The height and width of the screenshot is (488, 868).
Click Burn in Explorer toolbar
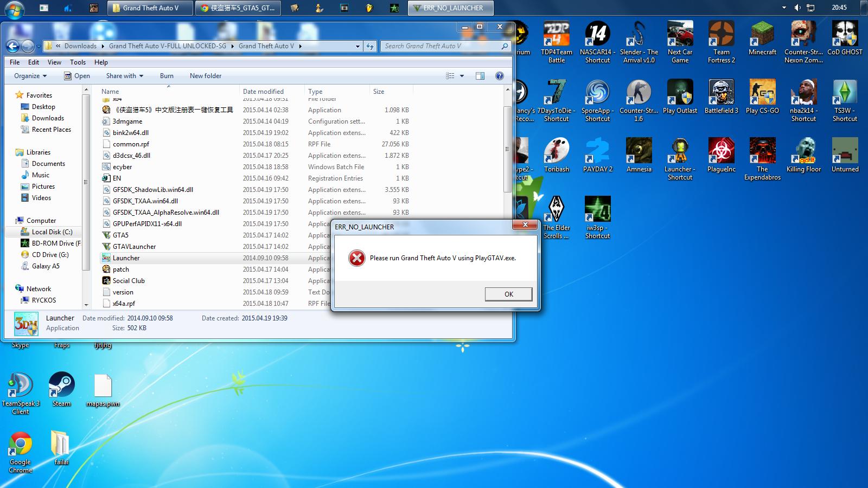pyautogui.click(x=167, y=76)
